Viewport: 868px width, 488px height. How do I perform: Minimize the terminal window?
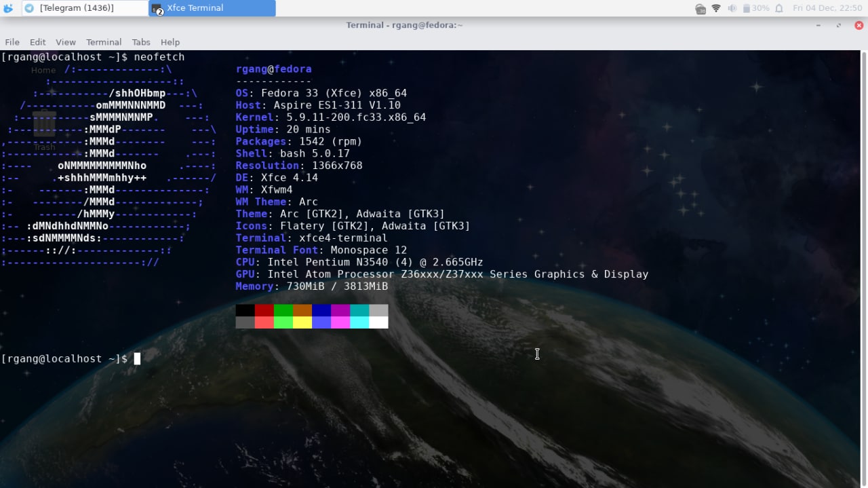tap(820, 25)
